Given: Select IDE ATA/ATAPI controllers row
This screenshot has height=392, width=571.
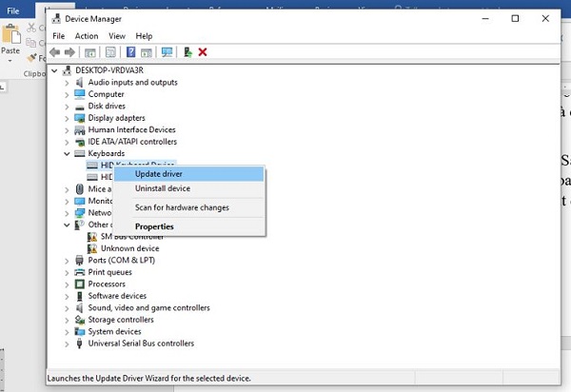Looking at the screenshot, I should pos(132,142).
